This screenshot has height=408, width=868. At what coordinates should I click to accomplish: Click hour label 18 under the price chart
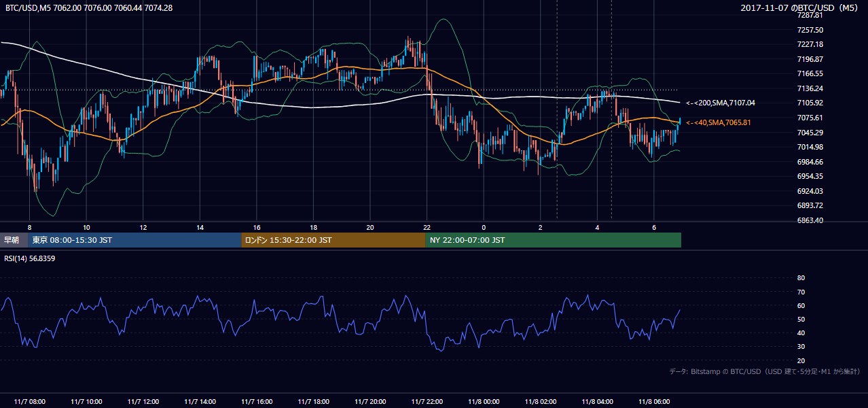click(x=313, y=226)
